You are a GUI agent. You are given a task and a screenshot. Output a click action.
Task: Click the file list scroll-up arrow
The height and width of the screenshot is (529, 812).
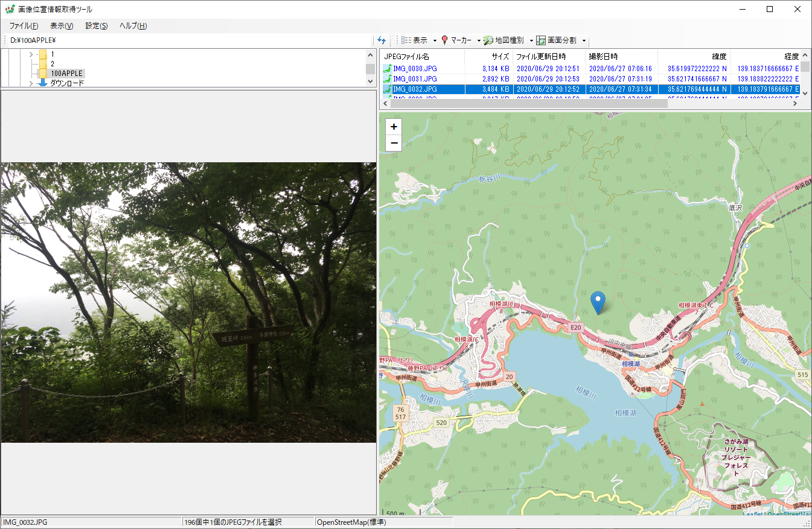click(806, 55)
